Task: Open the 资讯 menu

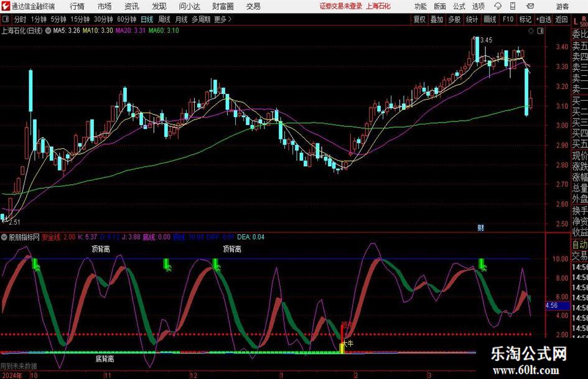Action: click(132, 6)
